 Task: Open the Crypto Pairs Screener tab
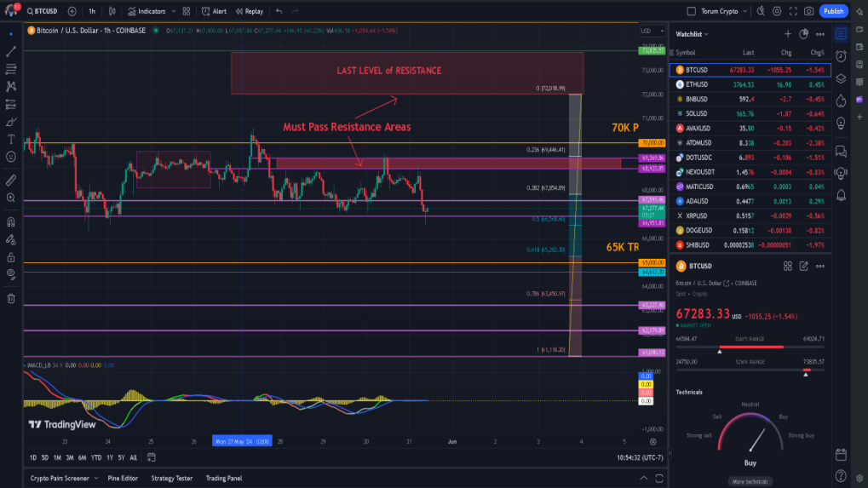pos(60,478)
